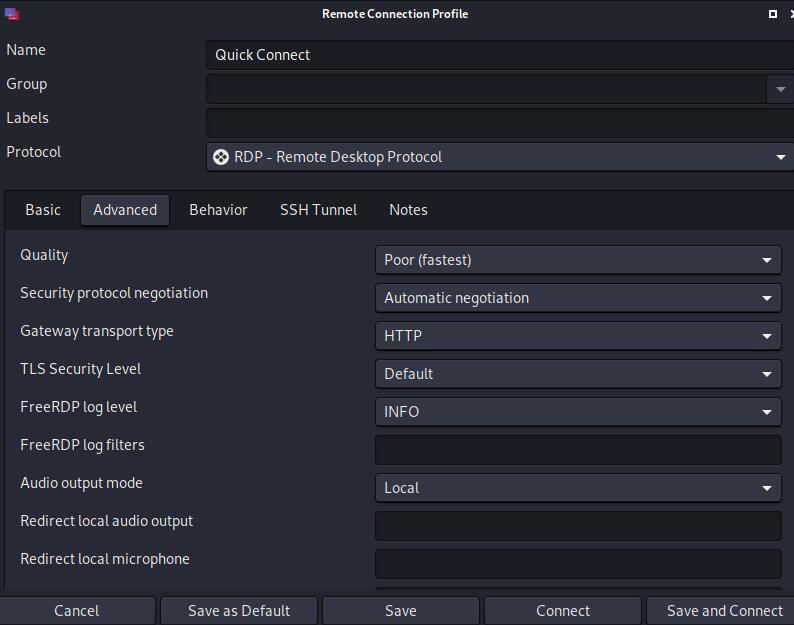The height and width of the screenshot is (625, 794).
Task: Open Audio output mode dropdown
Action: [x=577, y=488]
